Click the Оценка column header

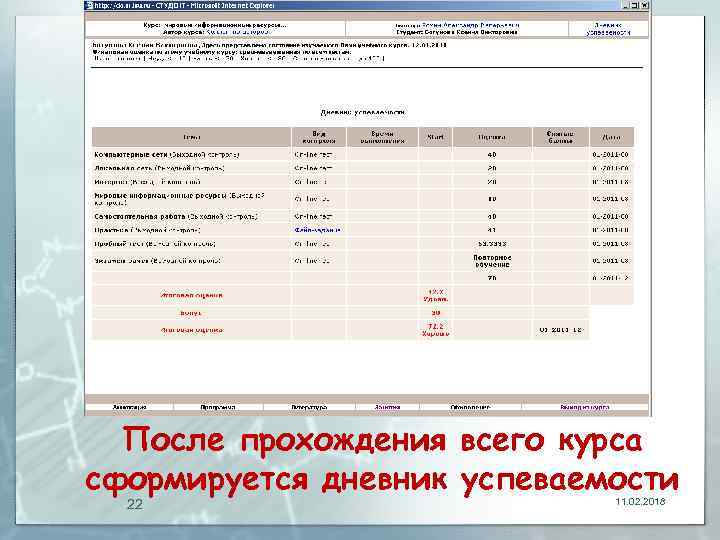coord(492,137)
